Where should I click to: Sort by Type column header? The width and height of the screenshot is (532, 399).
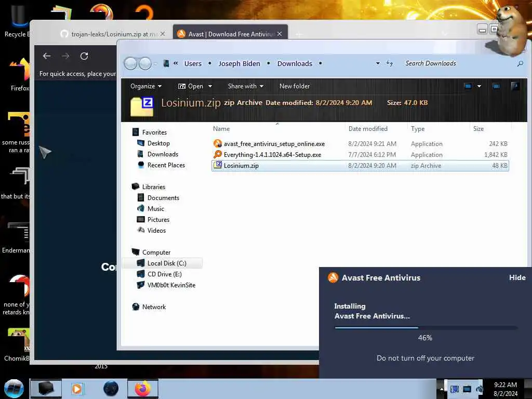(418, 129)
